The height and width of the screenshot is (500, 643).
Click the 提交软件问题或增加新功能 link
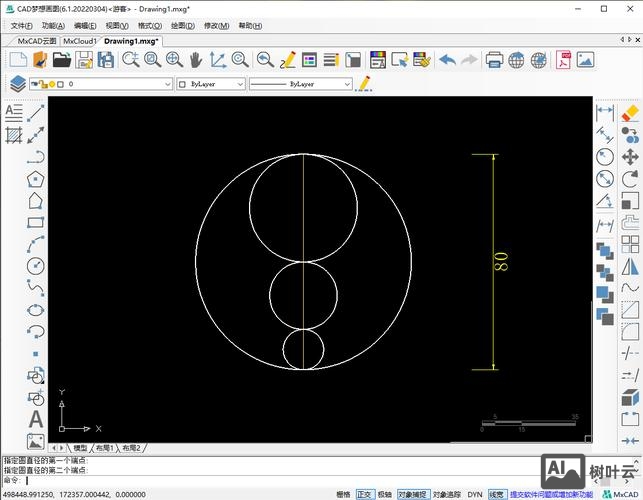click(x=551, y=494)
